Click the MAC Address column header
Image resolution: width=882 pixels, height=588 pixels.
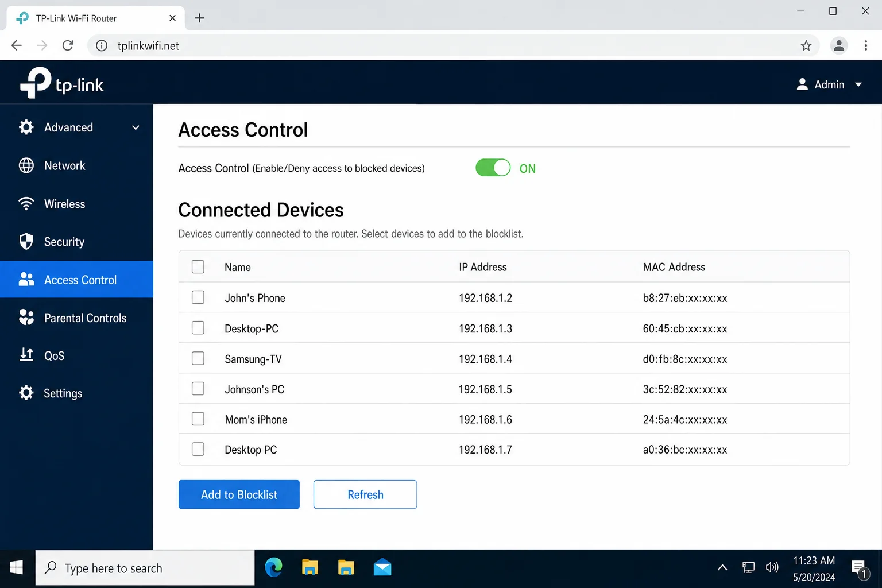pos(674,267)
